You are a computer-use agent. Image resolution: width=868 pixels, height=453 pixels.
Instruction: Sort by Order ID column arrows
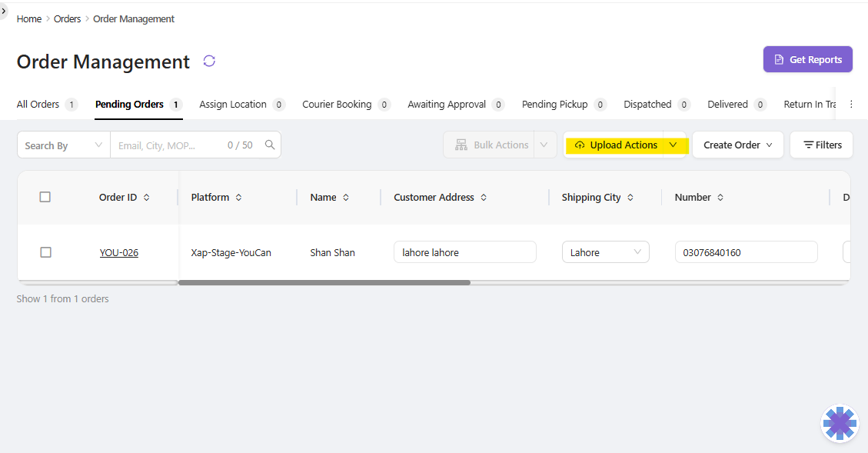[x=147, y=198]
